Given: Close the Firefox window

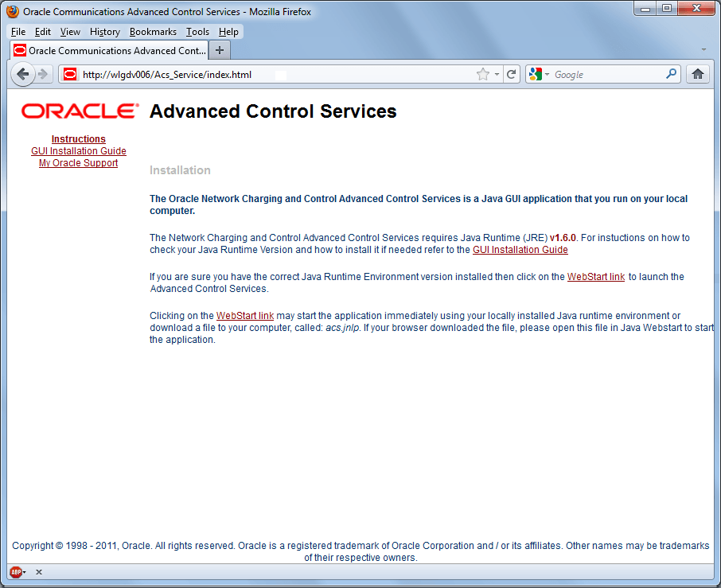Looking at the screenshot, I should pos(696,8).
